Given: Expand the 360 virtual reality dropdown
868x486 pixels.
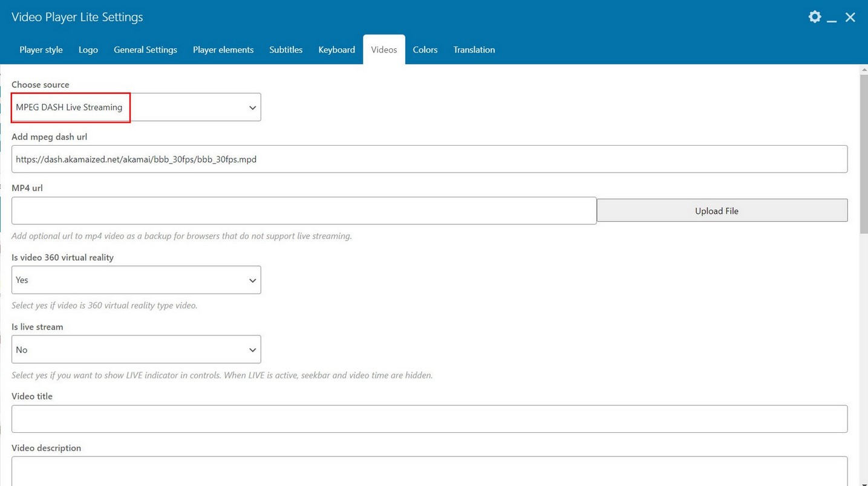Looking at the screenshot, I should [136, 280].
